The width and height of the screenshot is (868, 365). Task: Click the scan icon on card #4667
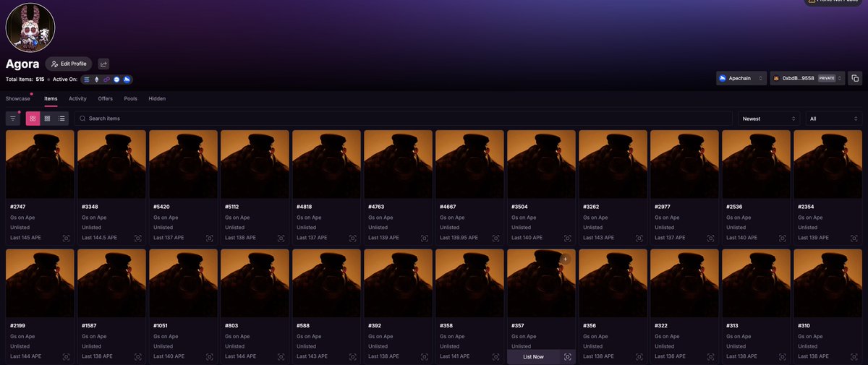(x=495, y=238)
